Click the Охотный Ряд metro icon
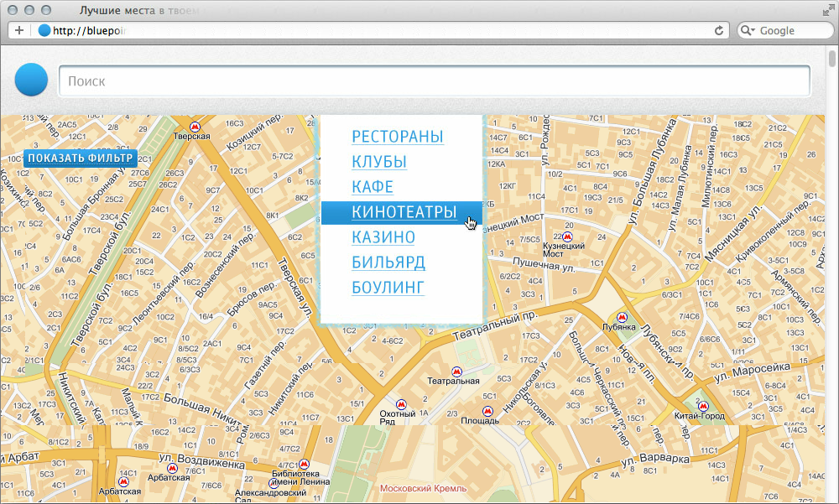Screen dimensions: 839x504 coord(401,403)
